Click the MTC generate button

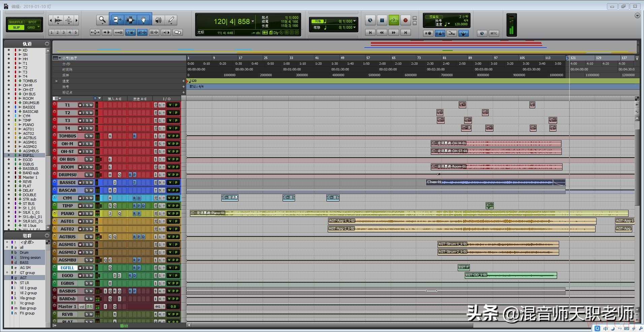click(x=493, y=33)
